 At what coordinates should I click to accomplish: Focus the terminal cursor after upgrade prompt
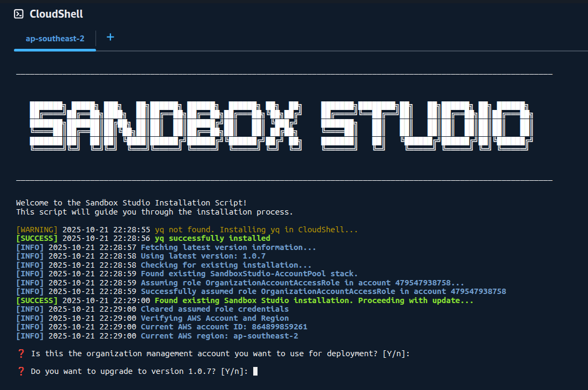255,371
